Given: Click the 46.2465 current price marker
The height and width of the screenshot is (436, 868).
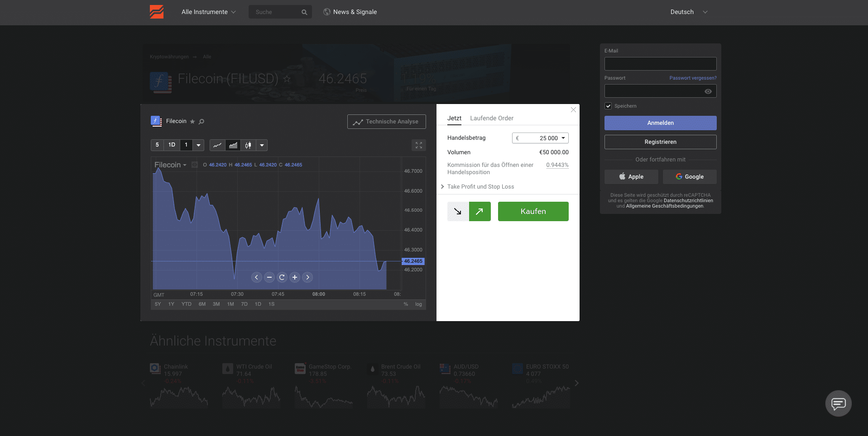Looking at the screenshot, I should point(413,261).
